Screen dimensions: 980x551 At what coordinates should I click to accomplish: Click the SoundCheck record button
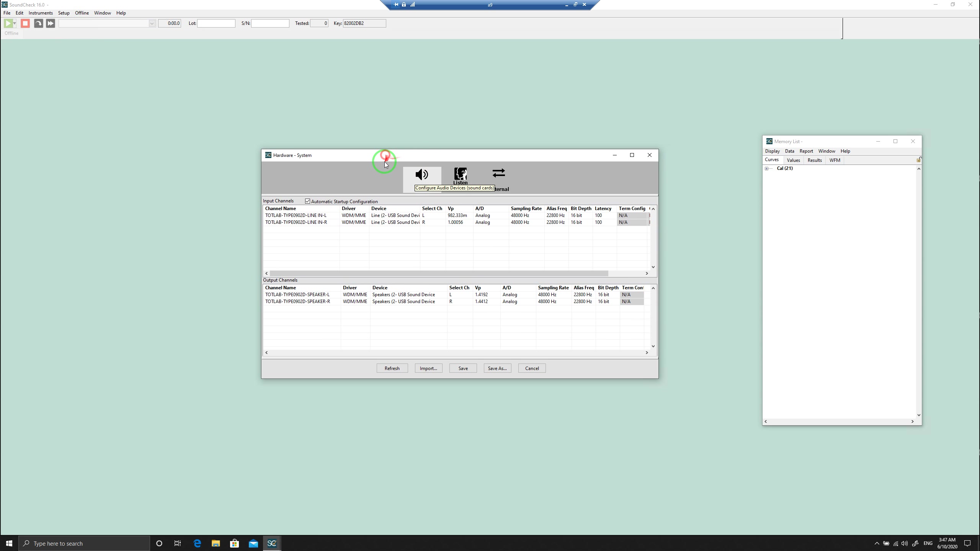(25, 23)
